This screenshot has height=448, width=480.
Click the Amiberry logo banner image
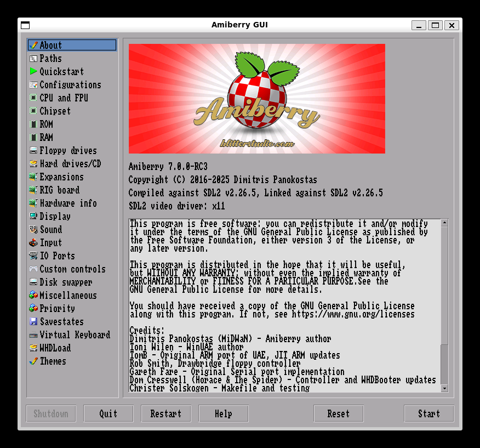257,99
